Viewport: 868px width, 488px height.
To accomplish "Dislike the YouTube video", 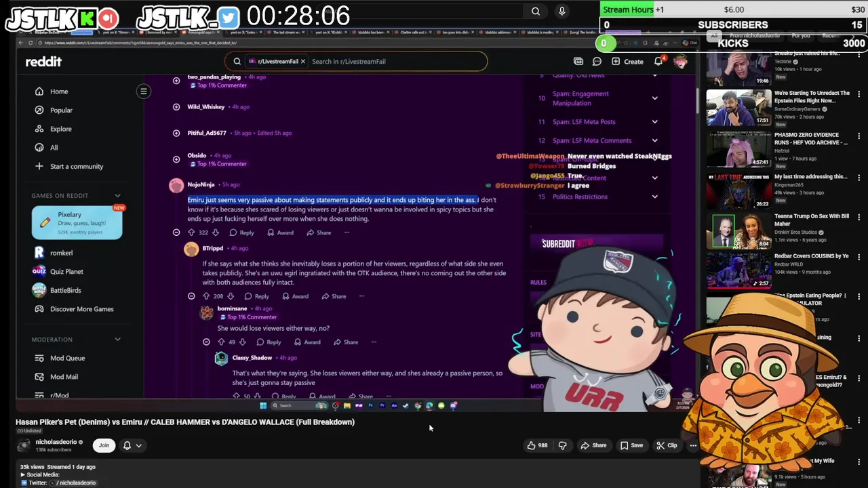I will tap(562, 445).
